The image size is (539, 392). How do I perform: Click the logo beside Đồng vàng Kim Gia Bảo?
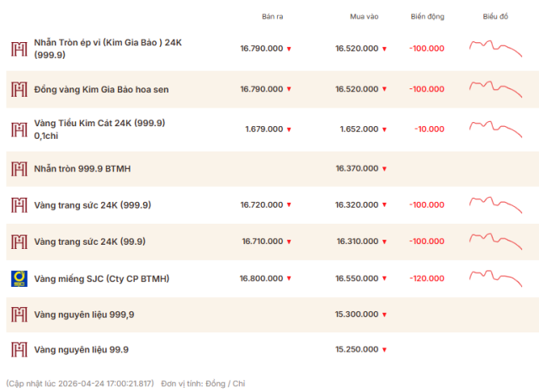tap(19, 89)
